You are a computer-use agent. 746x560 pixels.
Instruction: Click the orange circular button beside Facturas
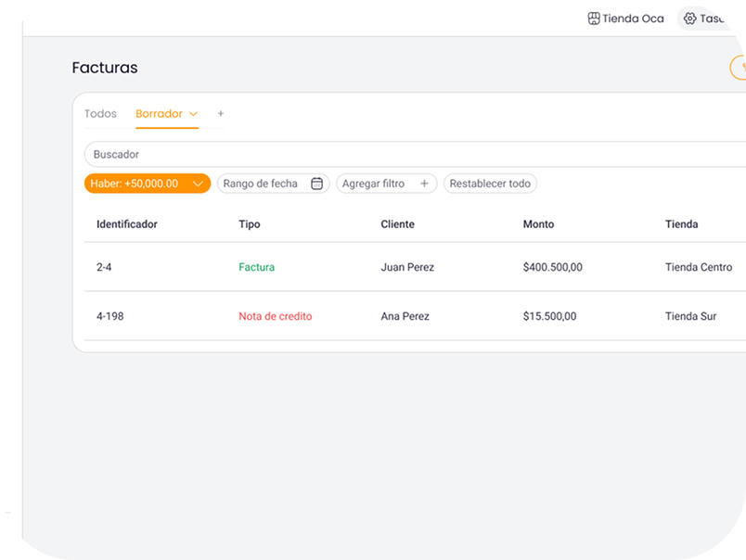739,68
